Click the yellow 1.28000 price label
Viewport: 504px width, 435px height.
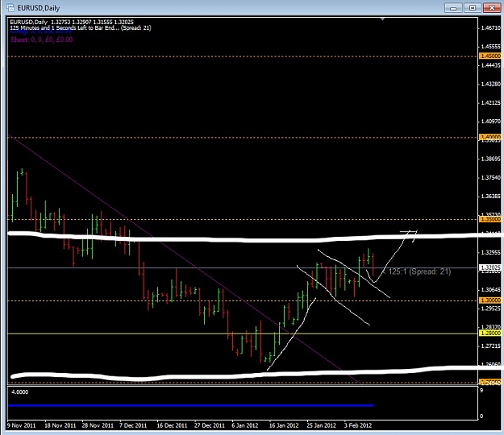coord(489,333)
